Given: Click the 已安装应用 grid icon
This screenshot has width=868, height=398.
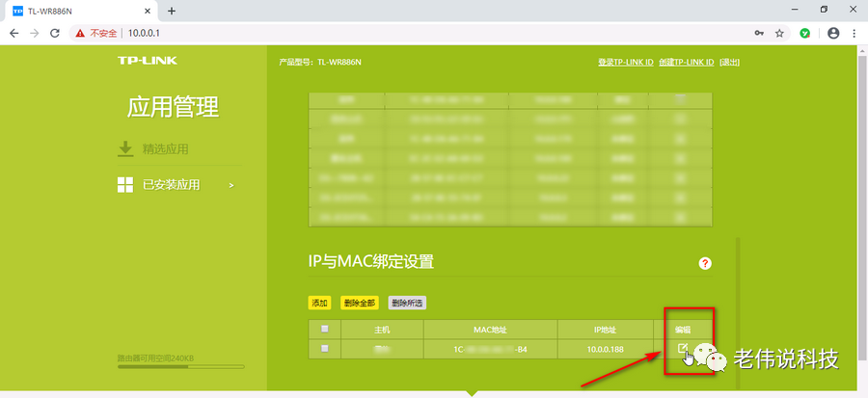Looking at the screenshot, I should pos(125,185).
